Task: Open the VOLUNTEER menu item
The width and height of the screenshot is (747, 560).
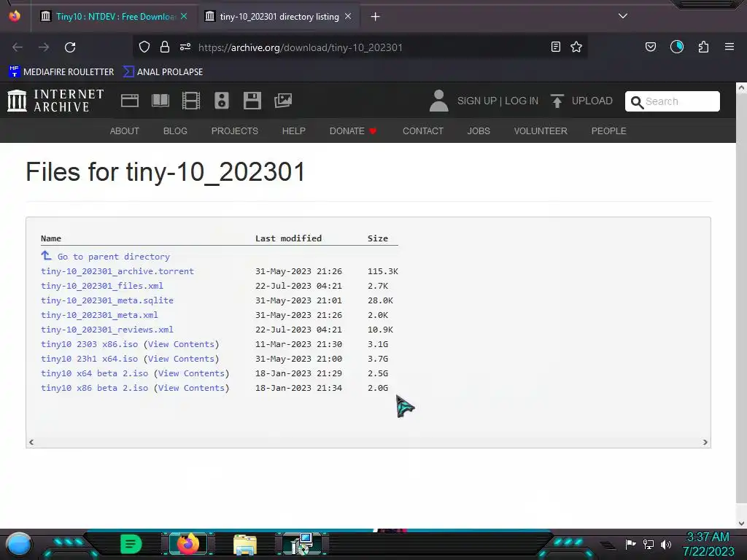Action: [541, 131]
